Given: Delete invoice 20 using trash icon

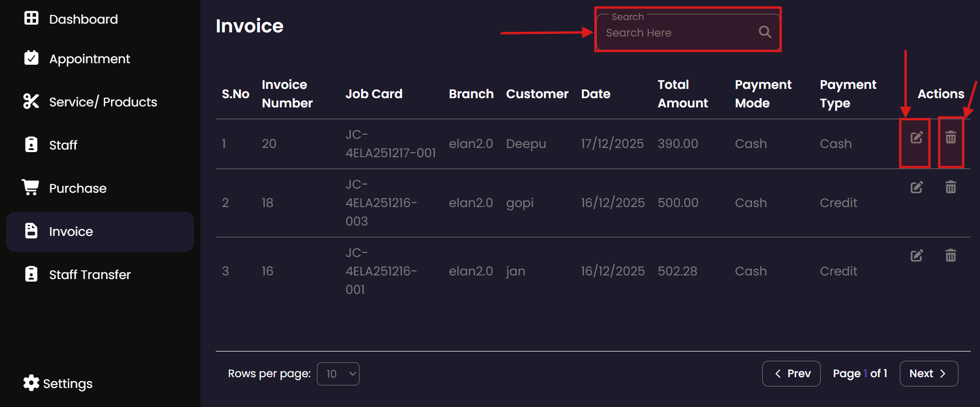Looking at the screenshot, I should [x=950, y=138].
